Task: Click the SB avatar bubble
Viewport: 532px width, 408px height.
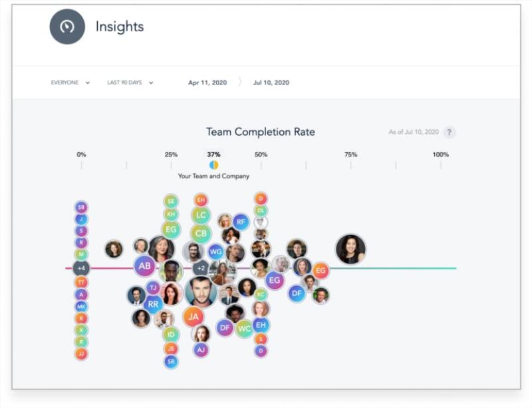Action: pos(81,207)
